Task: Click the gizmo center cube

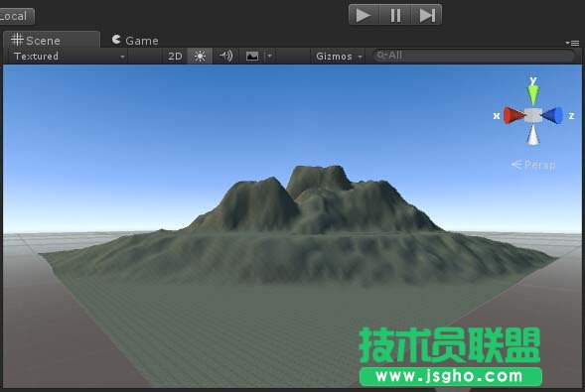Action: tap(533, 115)
